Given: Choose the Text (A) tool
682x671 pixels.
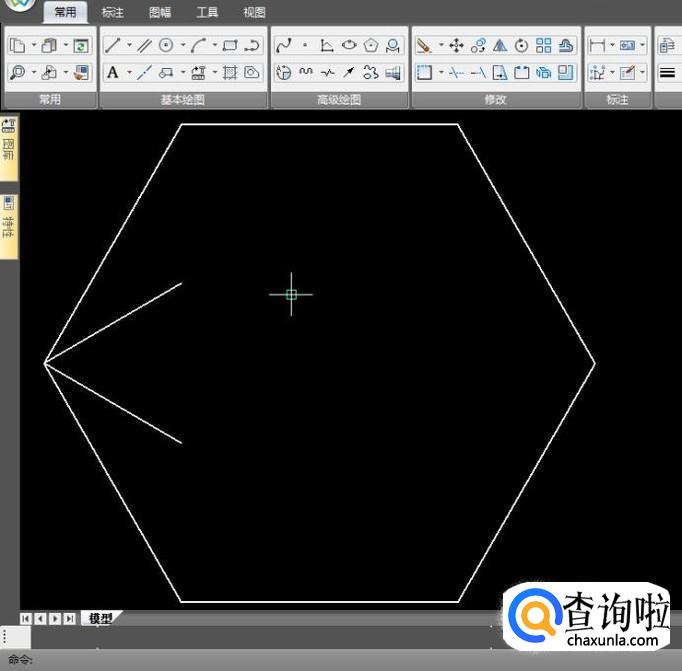Looking at the screenshot, I should (113, 72).
